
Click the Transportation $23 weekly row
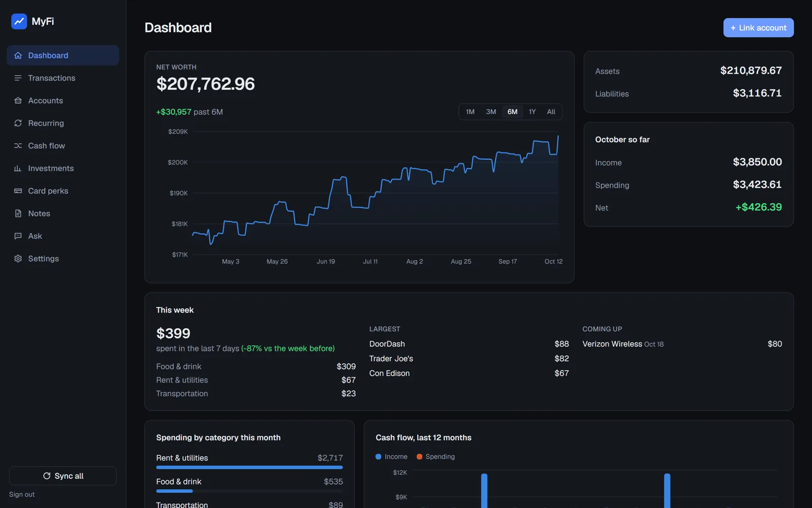coord(256,394)
